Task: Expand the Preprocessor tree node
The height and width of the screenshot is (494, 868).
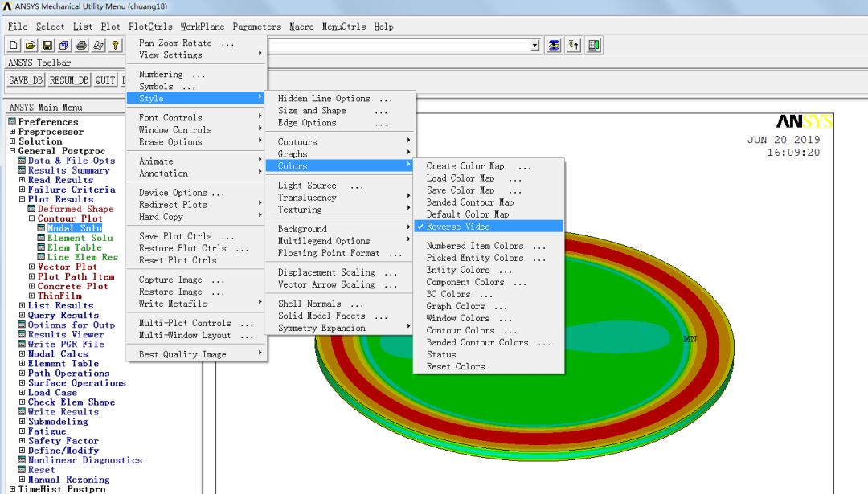Action: pyautogui.click(x=12, y=132)
